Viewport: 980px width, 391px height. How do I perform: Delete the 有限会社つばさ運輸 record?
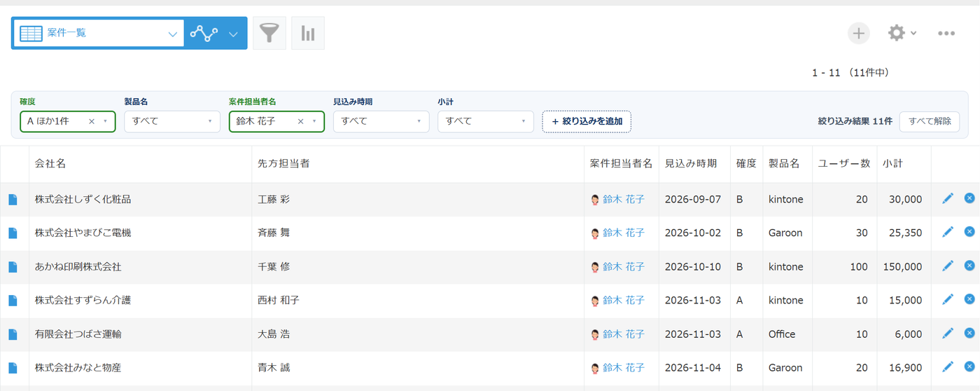coord(969,333)
